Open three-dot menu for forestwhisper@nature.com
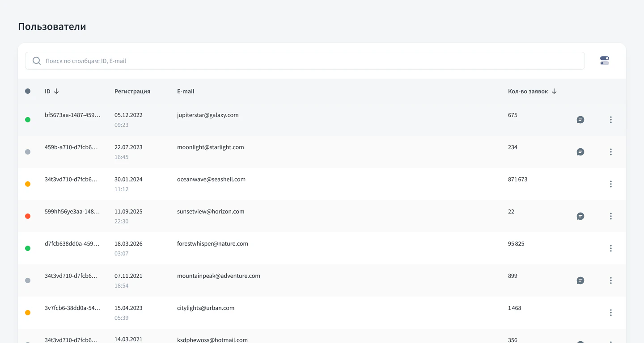644x343 pixels. [611, 248]
